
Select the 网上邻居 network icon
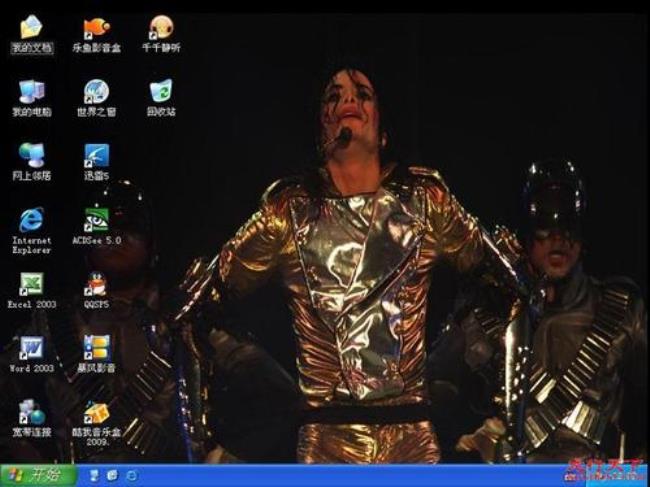(32, 162)
